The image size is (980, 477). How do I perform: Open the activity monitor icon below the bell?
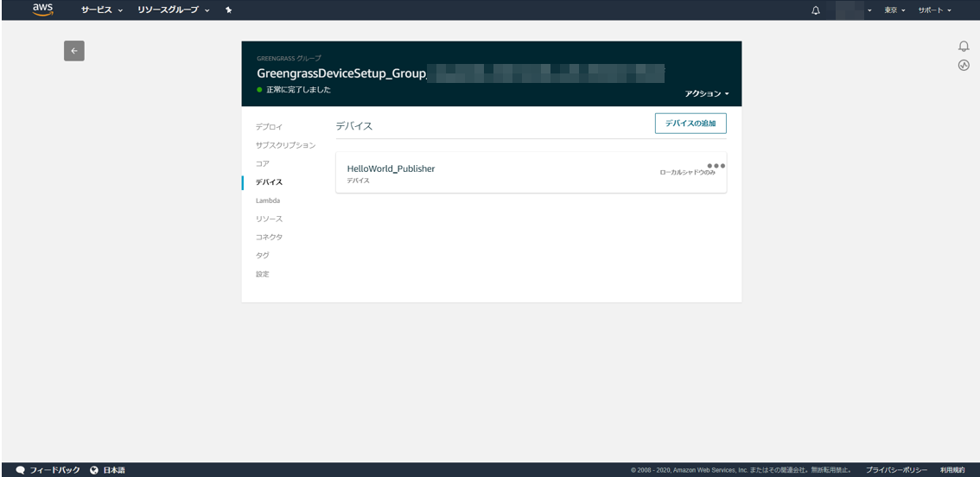click(964, 65)
